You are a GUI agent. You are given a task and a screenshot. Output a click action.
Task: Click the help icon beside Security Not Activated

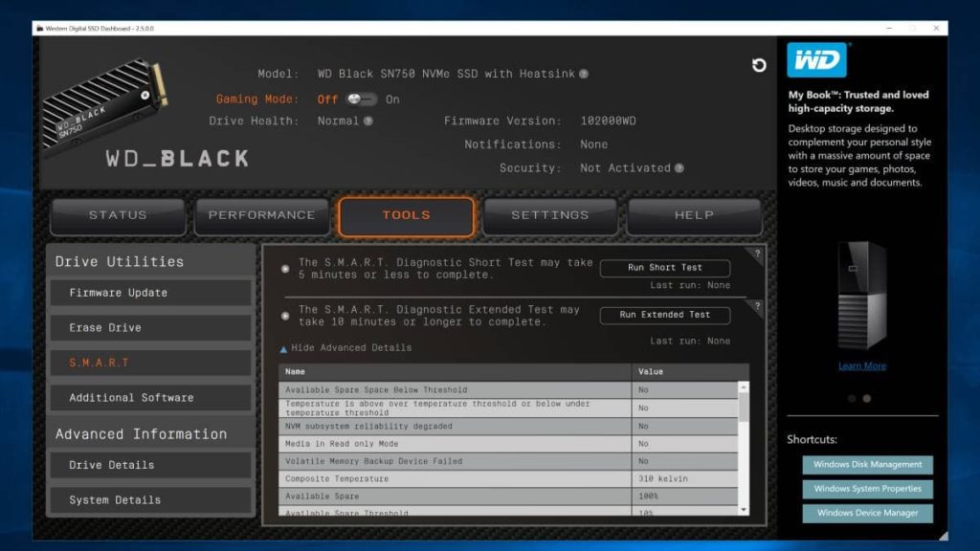(x=679, y=168)
